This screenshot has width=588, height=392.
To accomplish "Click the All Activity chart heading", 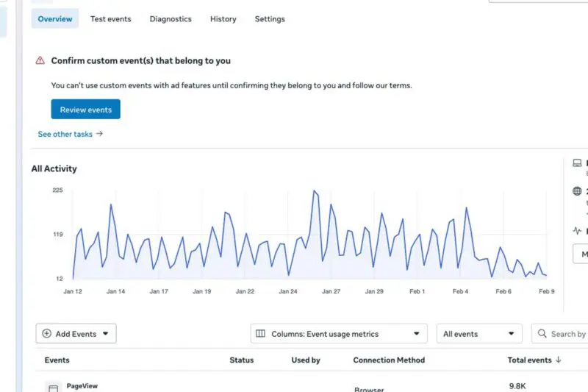I will (x=54, y=168).
